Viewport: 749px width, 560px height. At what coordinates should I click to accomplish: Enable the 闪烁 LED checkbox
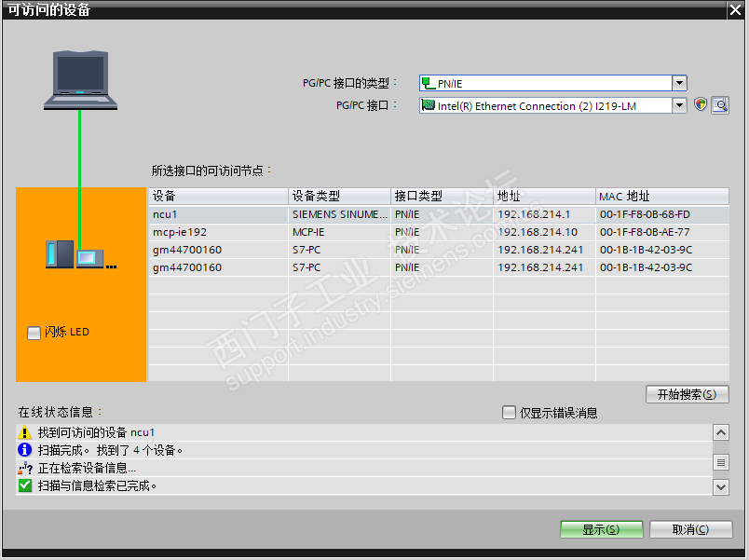(x=34, y=333)
